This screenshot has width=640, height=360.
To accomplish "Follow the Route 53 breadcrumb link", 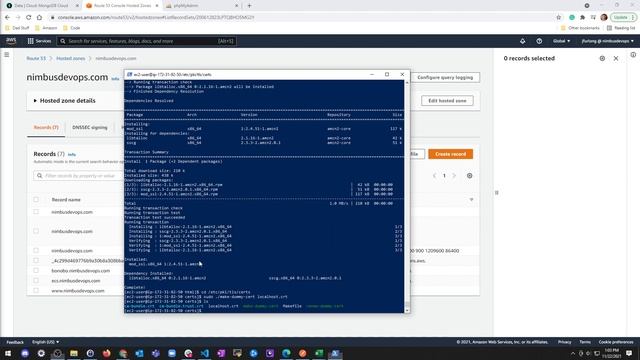I will [36, 58].
